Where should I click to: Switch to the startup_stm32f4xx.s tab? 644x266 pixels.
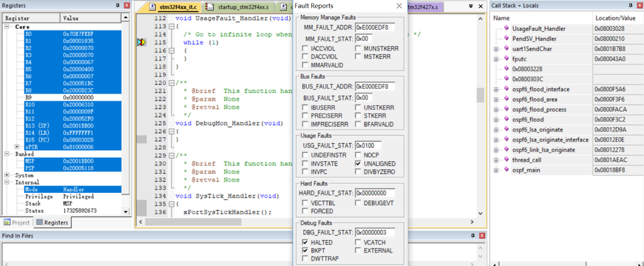(x=239, y=7)
